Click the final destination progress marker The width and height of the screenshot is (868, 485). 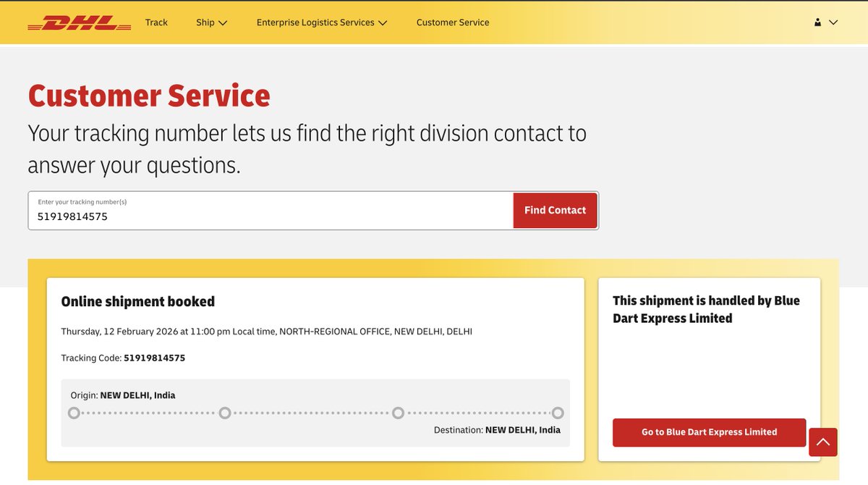558,413
